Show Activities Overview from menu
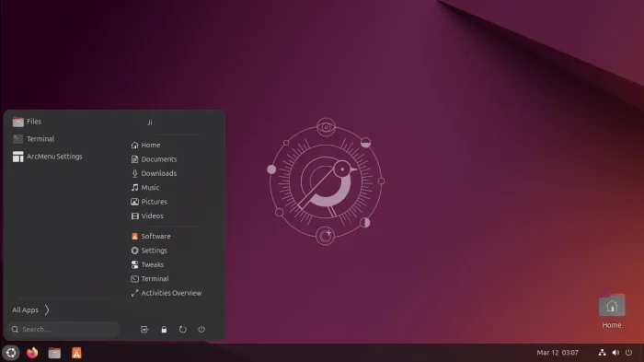 pos(167,293)
